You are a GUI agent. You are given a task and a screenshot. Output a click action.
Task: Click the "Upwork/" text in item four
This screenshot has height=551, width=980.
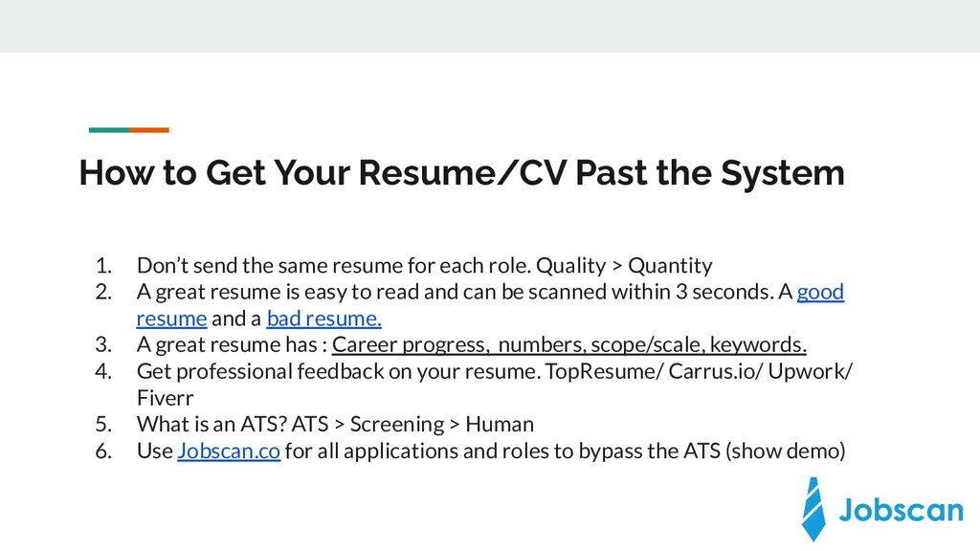[x=811, y=372]
